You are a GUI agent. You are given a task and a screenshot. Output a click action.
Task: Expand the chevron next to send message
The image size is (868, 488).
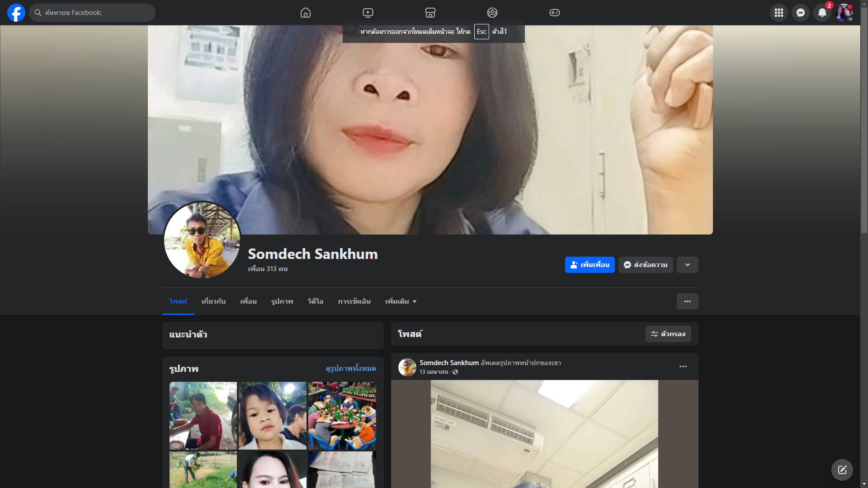tap(688, 265)
